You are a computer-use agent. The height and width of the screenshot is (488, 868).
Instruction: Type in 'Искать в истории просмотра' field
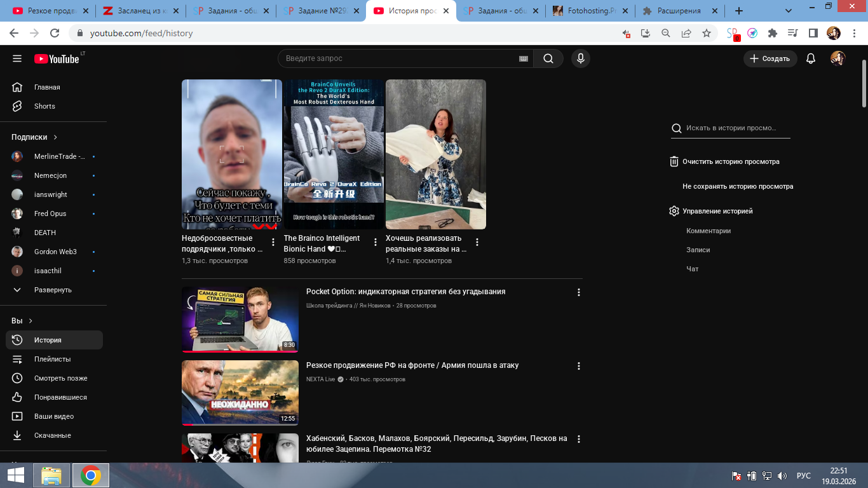tap(736, 128)
